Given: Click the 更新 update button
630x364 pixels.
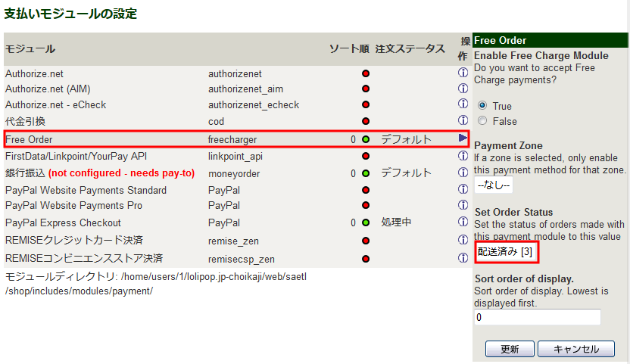Looking at the screenshot, I should tap(510, 349).
